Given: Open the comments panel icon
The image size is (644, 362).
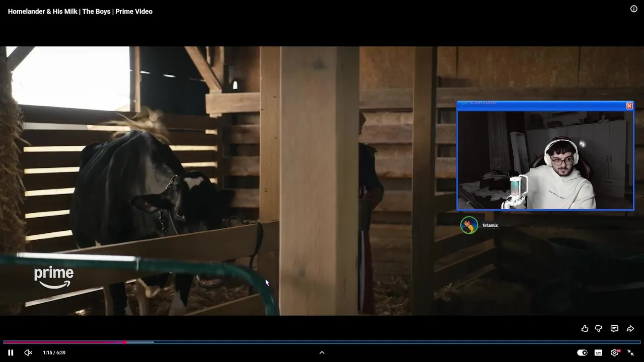Looking at the screenshot, I should 614,328.
